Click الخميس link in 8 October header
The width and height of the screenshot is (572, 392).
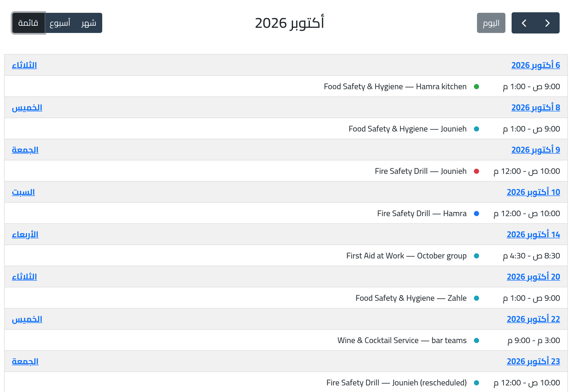(27, 108)
